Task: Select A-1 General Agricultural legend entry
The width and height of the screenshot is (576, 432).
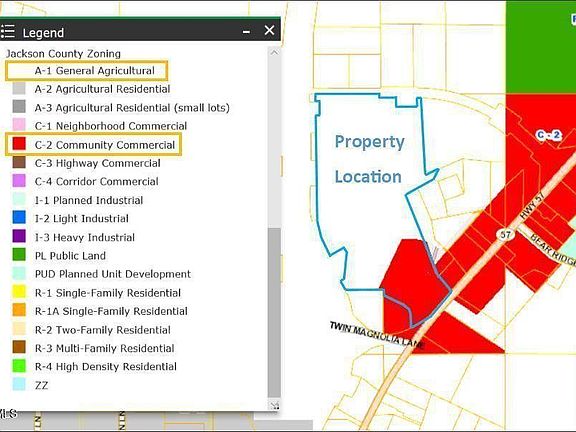Action: [87, 71]
